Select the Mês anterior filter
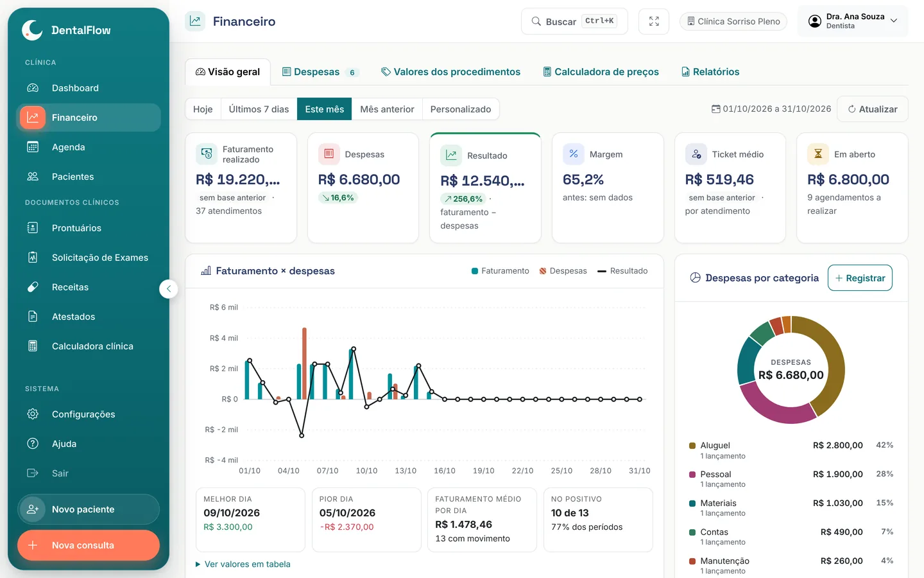924x578 pixels. coord(388,109)
